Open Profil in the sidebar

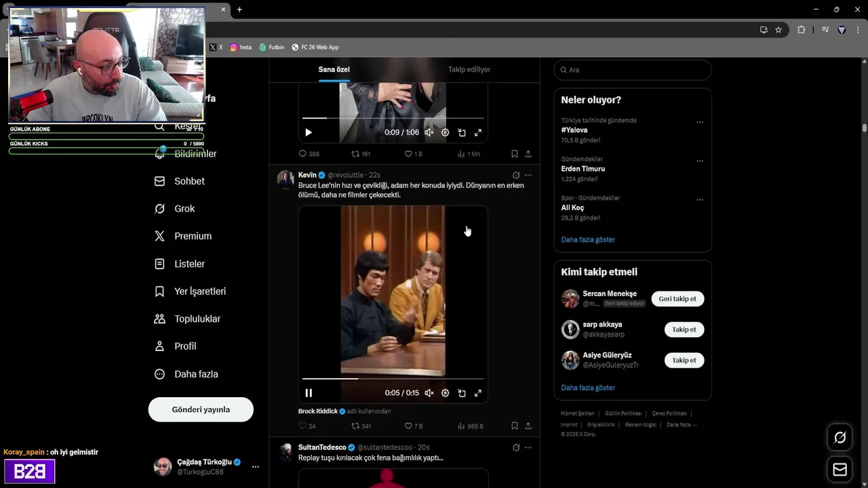coord(176,346)
